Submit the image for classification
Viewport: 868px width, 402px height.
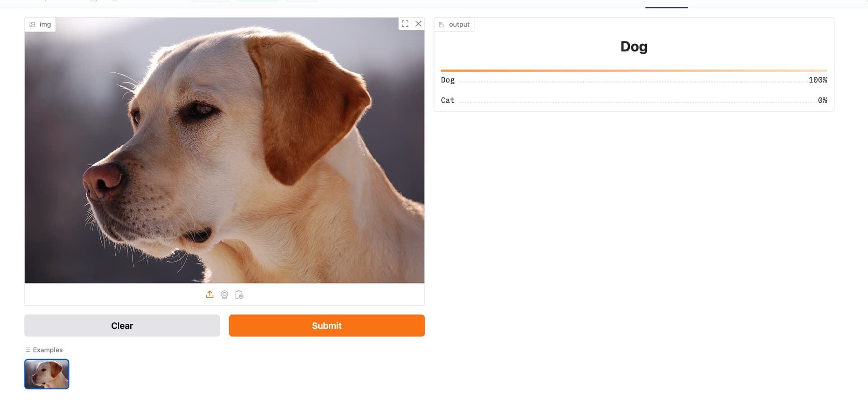coord(327,326)
